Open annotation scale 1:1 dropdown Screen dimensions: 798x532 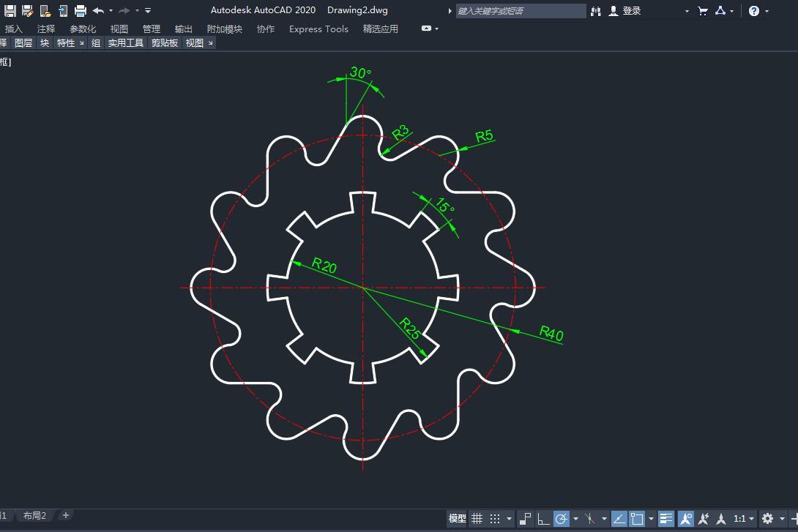click(744, 519)
